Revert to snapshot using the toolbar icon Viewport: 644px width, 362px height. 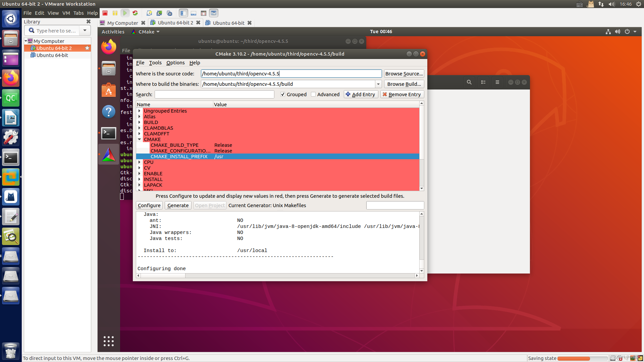pos(159,13)
